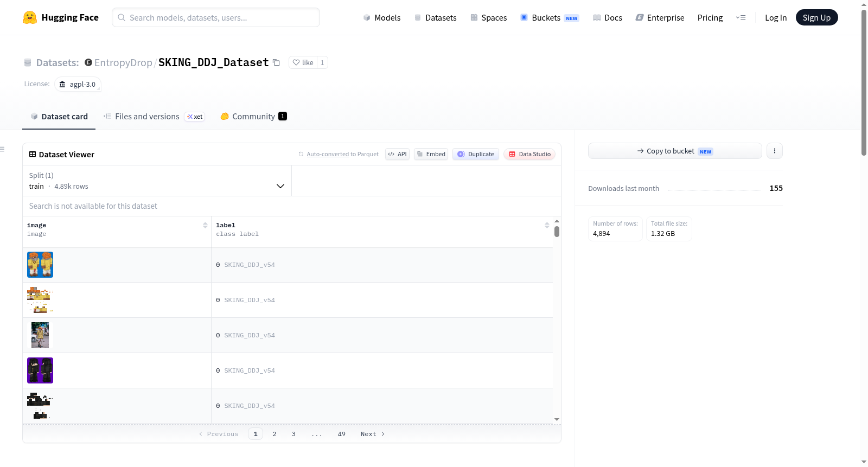Image resolution: width=868 pixels, height=467 pixels.
Task: Sort by the image column
Action: [205, 225]
